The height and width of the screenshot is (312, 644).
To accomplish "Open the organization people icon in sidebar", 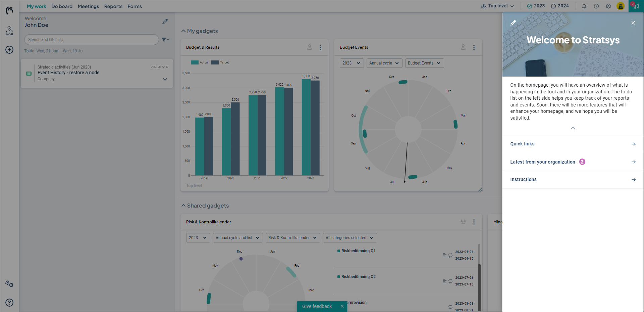I will (9, 31).
